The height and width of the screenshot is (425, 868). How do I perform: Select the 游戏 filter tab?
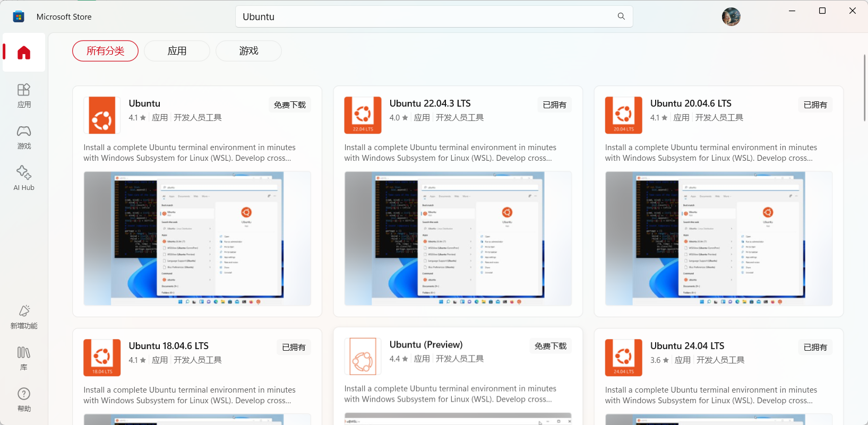click(248, 51)
